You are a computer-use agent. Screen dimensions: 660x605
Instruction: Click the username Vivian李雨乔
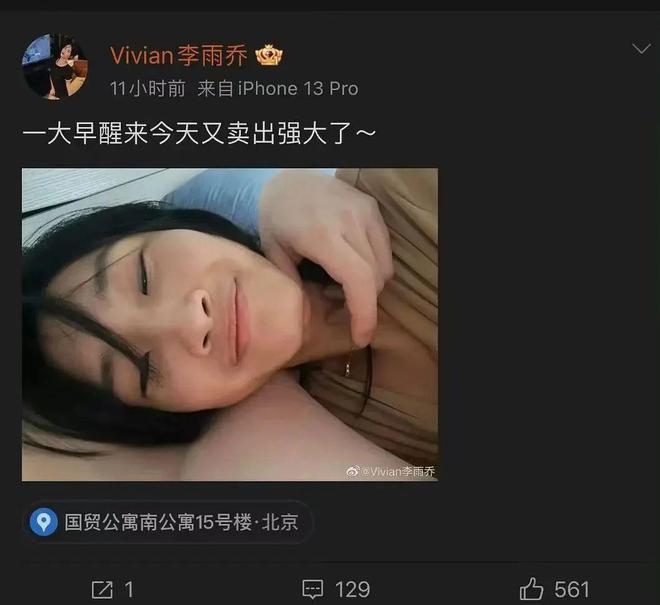[x=178, y=56]
